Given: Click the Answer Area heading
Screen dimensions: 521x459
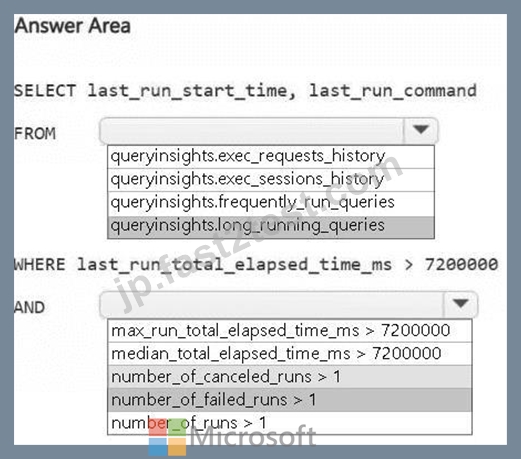Looking at the screenshot, I should (x=72, y=26).
